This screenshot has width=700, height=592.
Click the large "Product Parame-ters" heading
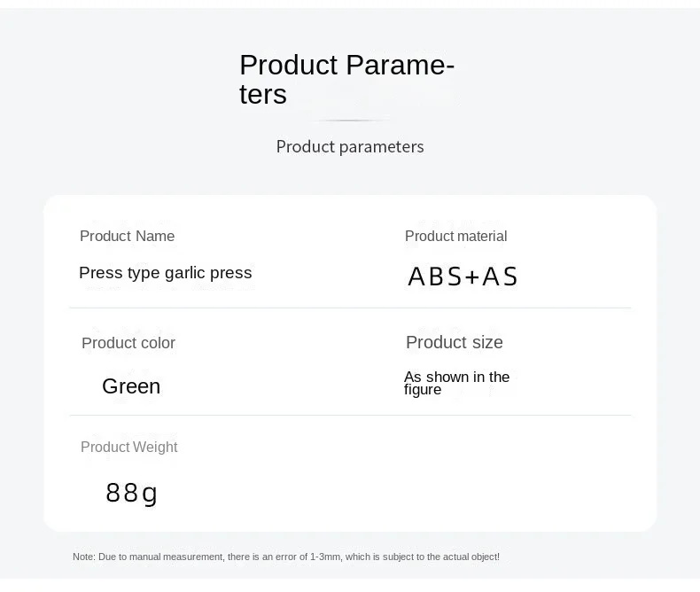point(346,66)
